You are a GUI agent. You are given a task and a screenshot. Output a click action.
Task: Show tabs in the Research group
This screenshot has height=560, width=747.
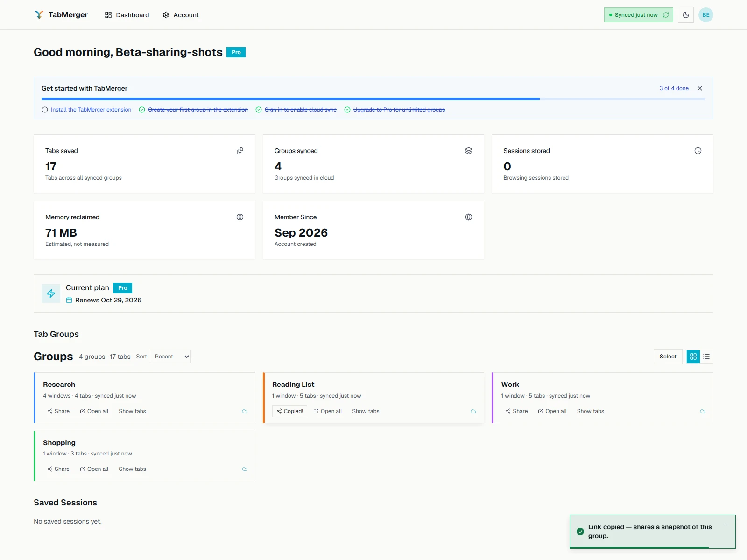(x=132, y=411)
